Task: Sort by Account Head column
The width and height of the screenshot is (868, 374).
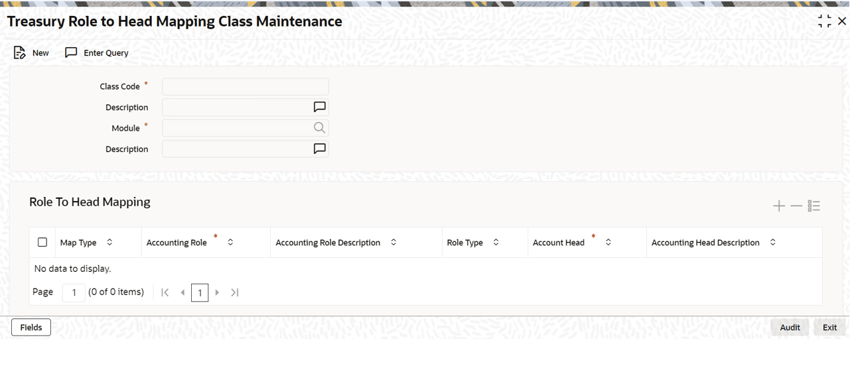Action: (608, 243)
